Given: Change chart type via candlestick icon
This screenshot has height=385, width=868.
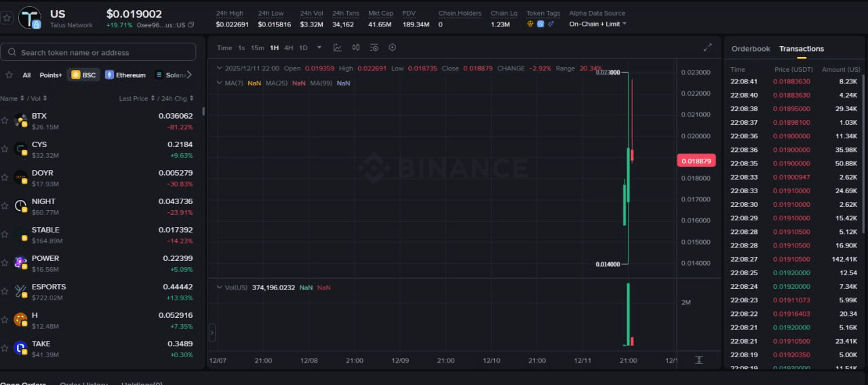Looking at the screenshot, I should (356, 47).
